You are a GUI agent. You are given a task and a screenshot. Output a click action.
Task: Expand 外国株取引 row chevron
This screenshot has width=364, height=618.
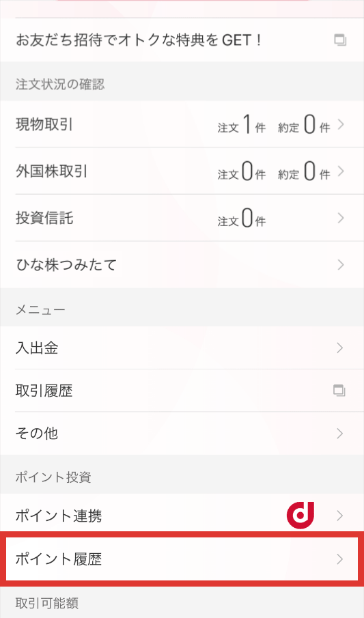tap(341, 171)
